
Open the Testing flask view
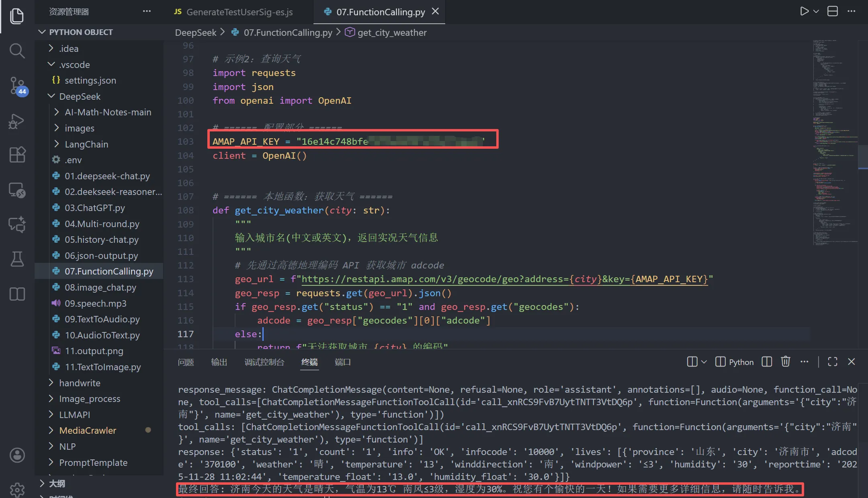click(17, 259)
